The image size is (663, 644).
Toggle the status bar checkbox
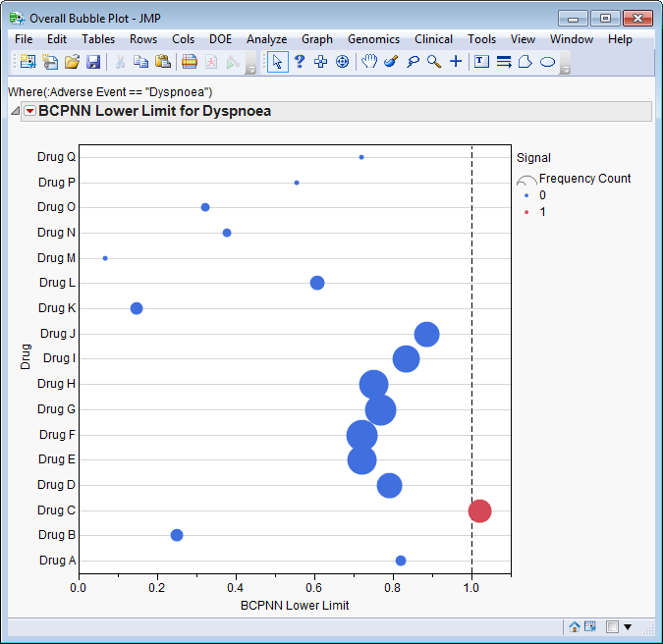612,626
